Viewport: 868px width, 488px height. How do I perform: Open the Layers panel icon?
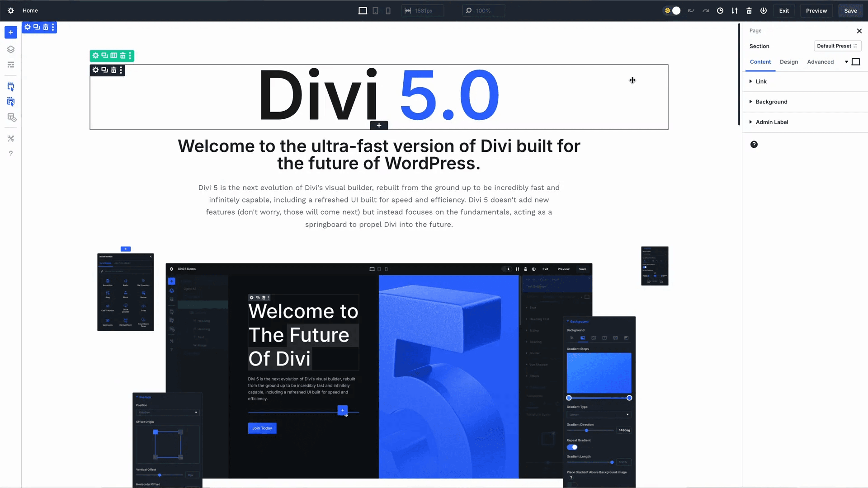[11, 49]
